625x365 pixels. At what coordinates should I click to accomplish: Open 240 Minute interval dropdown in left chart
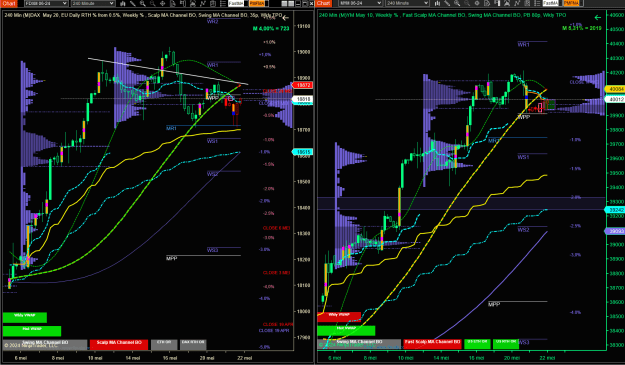93,3
